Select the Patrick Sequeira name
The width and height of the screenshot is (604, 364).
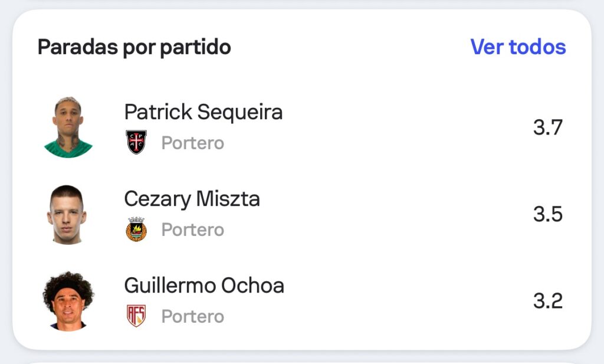pos(203,112)
